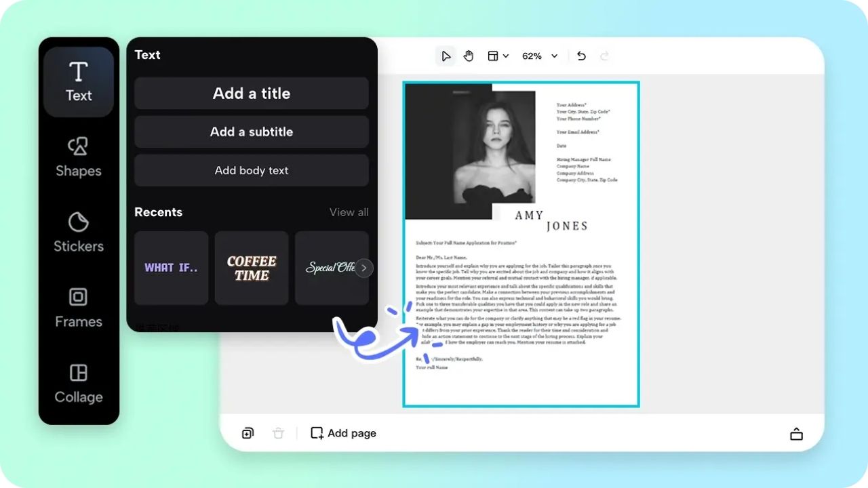Open the Collage panel
868x488 pixels.
pos(79,383)
